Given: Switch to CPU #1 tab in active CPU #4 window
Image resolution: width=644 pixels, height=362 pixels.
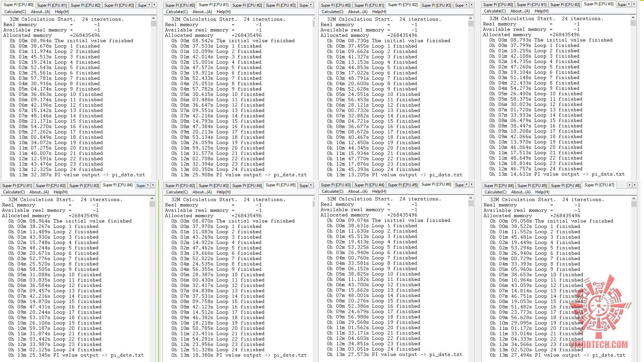Looking at the screenshot, I should tap(17, 185).
